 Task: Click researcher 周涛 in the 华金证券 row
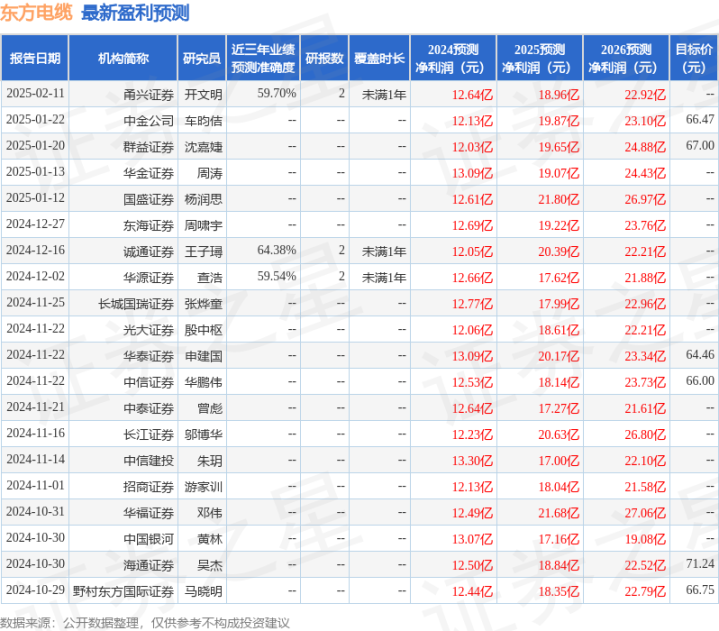point(210,173)
